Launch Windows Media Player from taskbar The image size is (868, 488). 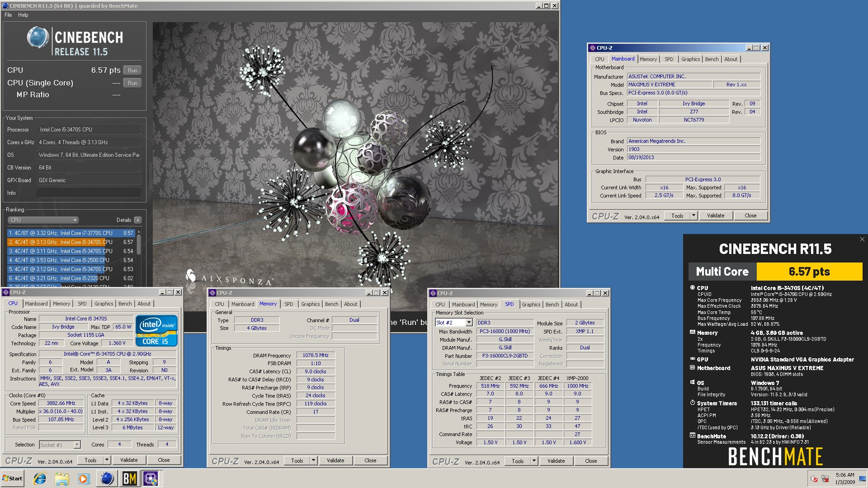click(84, 479)
